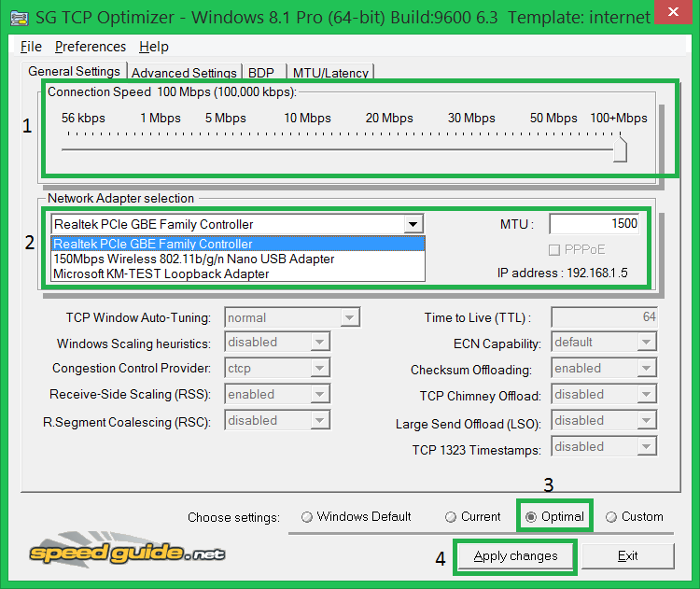Click the IP address 192.168.1.5 text

(562, 273)
